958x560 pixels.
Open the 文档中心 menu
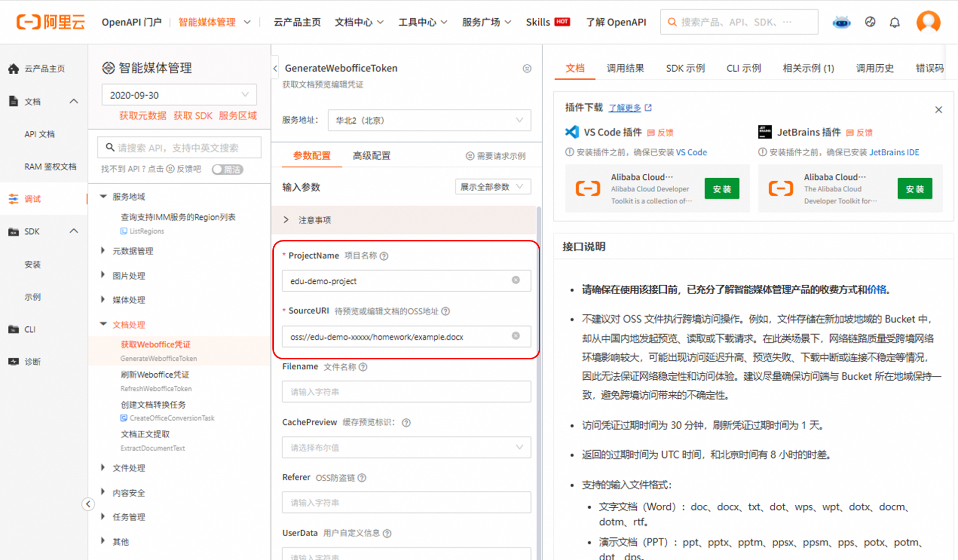click(x=359, y=22)
